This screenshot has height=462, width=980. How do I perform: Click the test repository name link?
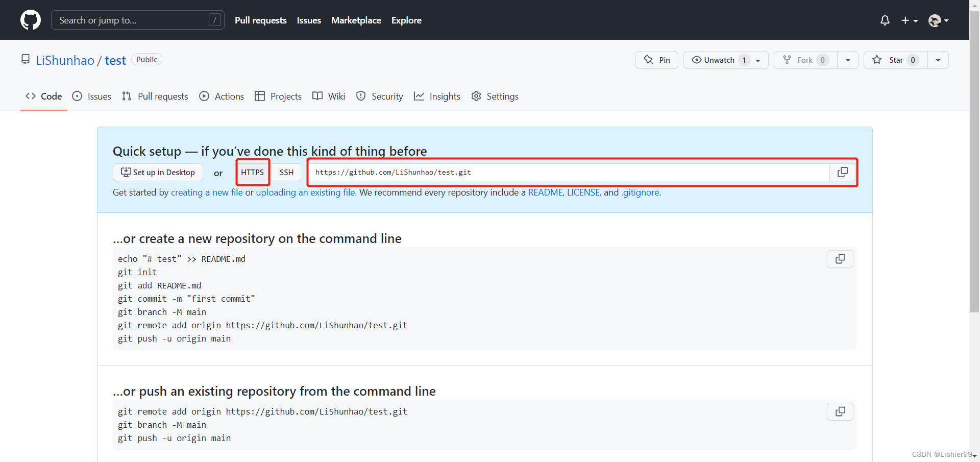point(115,60)
